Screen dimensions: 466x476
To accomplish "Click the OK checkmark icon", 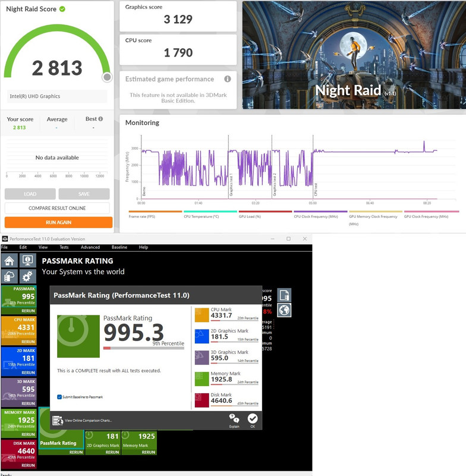I will pos(253,420).
